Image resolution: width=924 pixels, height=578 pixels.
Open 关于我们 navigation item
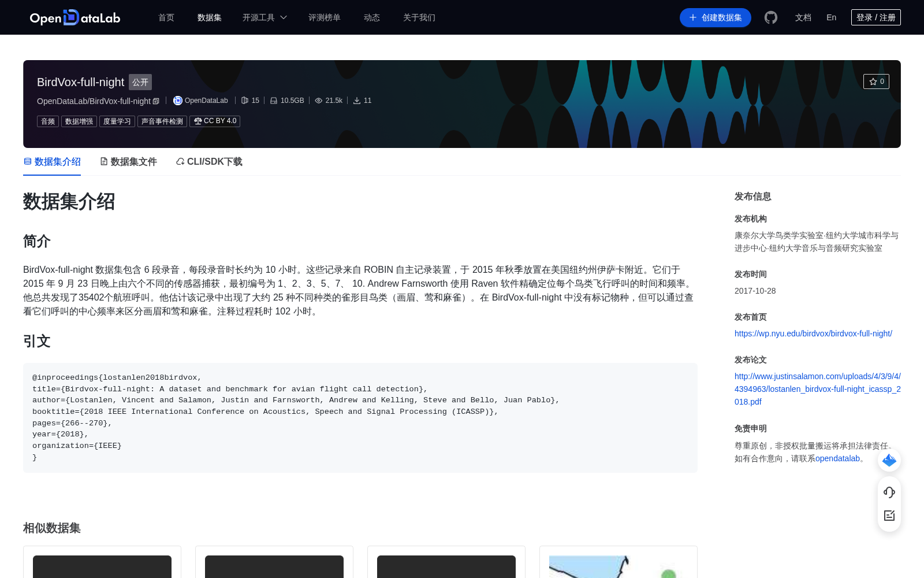(419, 17)
